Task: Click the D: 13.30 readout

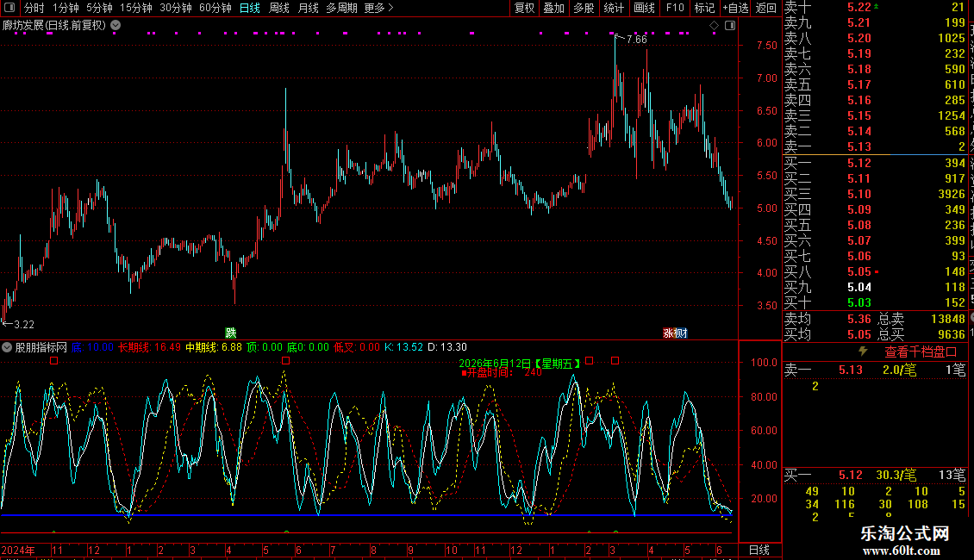Action: pos(447,348)
